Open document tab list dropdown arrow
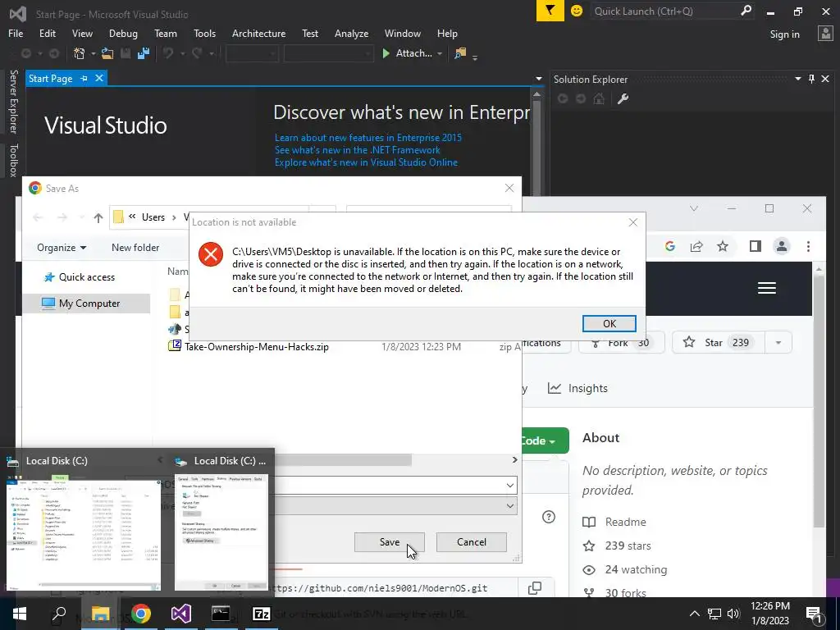The height and width of the screenshot is (630, 840). [538, 79]
